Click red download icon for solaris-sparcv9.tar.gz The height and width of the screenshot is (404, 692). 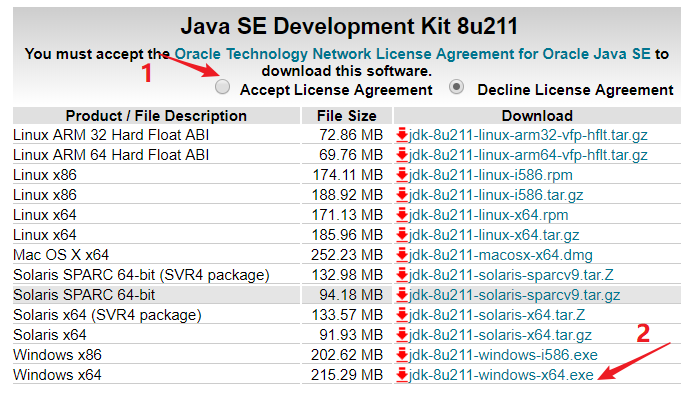click(x=402, y=295)
